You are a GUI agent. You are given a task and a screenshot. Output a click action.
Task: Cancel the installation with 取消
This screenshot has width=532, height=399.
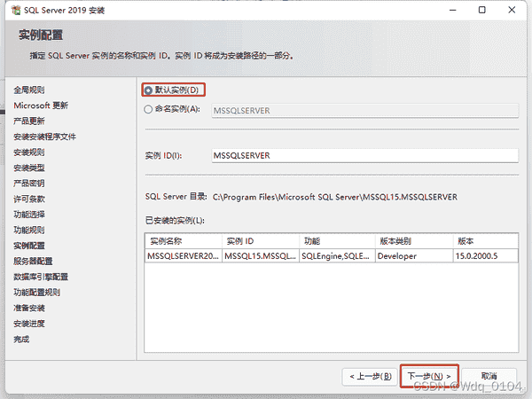489,376
